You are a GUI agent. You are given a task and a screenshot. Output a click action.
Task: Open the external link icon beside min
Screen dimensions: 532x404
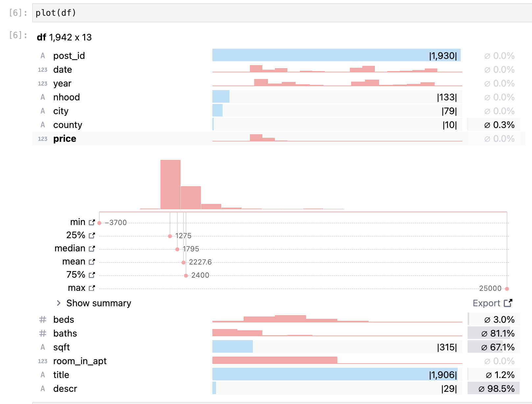tap(92, 222)
